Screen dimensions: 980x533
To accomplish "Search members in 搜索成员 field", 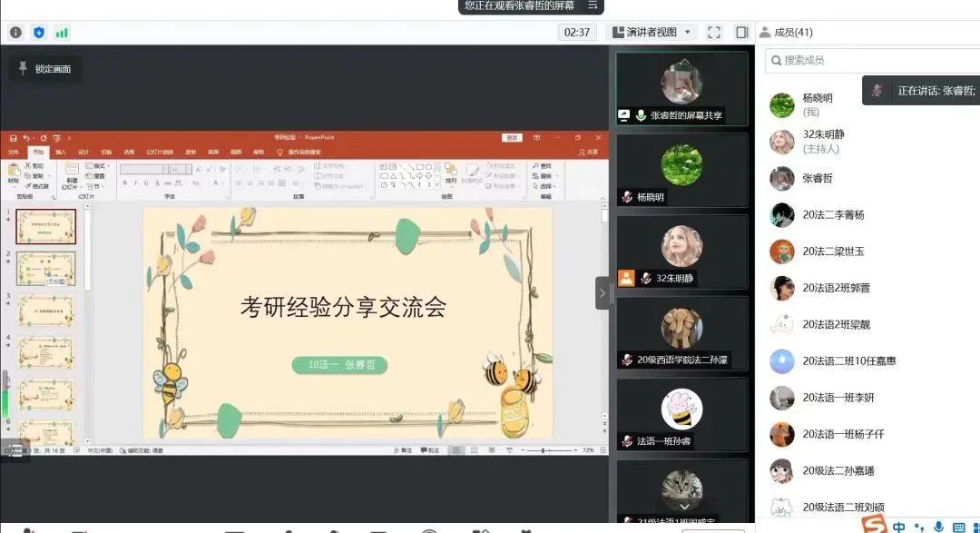I will pos(871,60).
